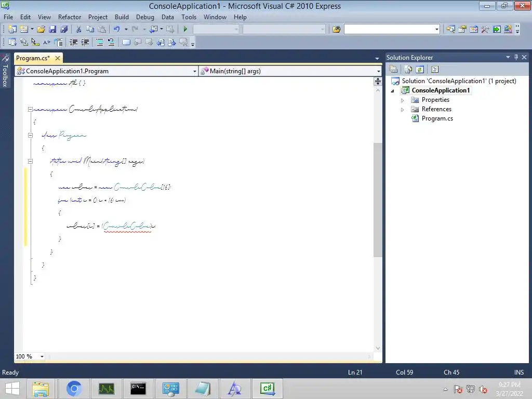
Task: Open the Navigate Backward dropdown arrow
Action: click(x=162, y=29)
